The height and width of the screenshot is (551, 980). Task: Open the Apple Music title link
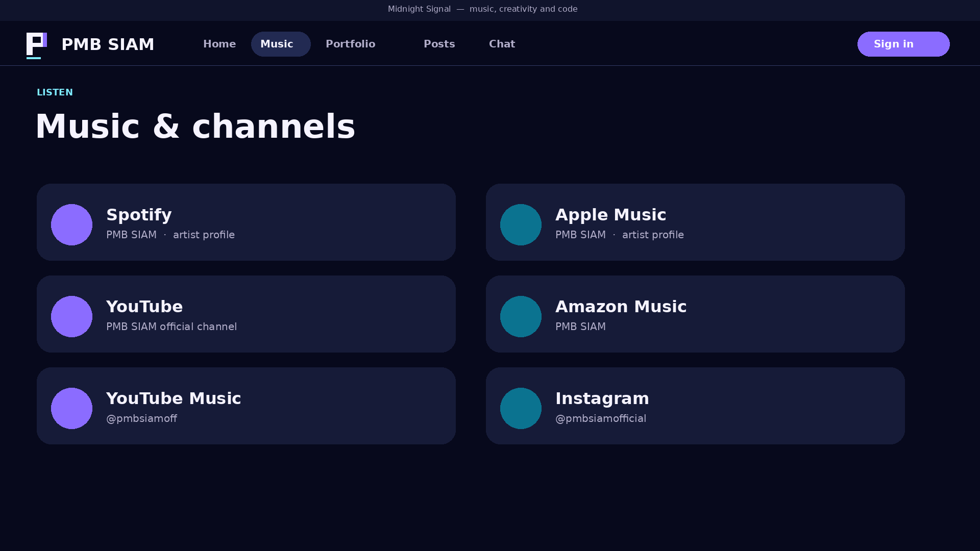point(610,215)
